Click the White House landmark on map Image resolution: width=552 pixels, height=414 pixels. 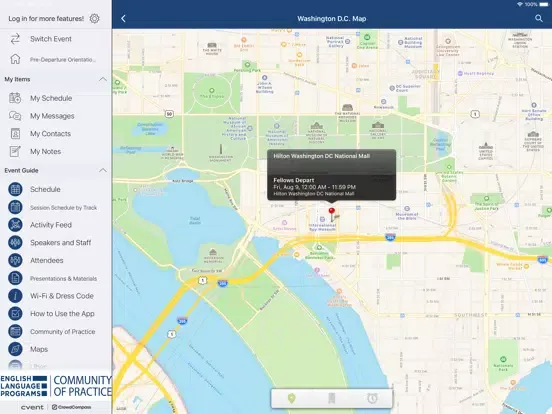tap(212, 49)
